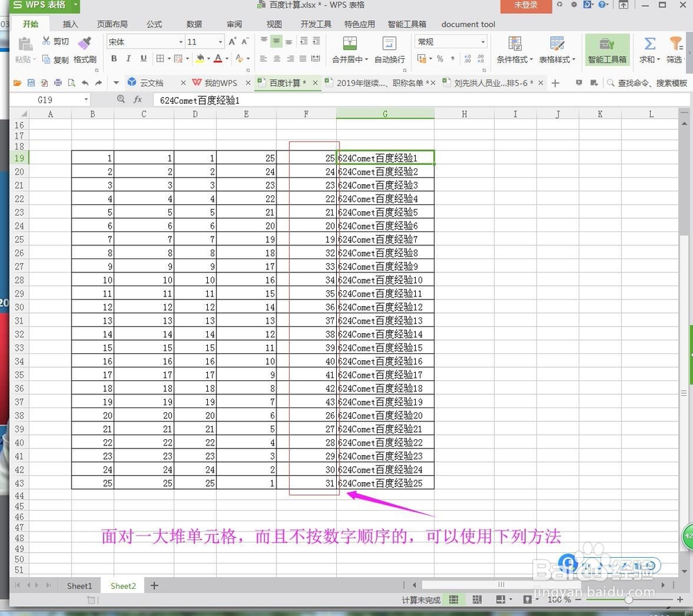This screenshot has width=693, height=616.
Task: Click the open folder icon in quick toolbar
Action: [x=17, y=82]
